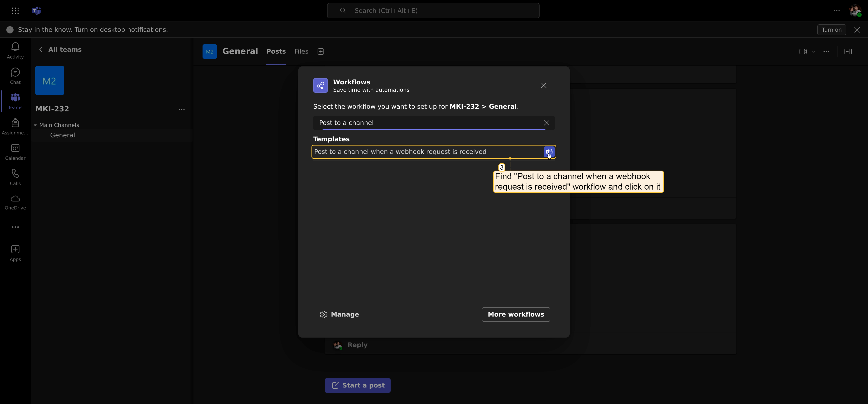
Task: Click the meet now camera icon
Action: 803,52
